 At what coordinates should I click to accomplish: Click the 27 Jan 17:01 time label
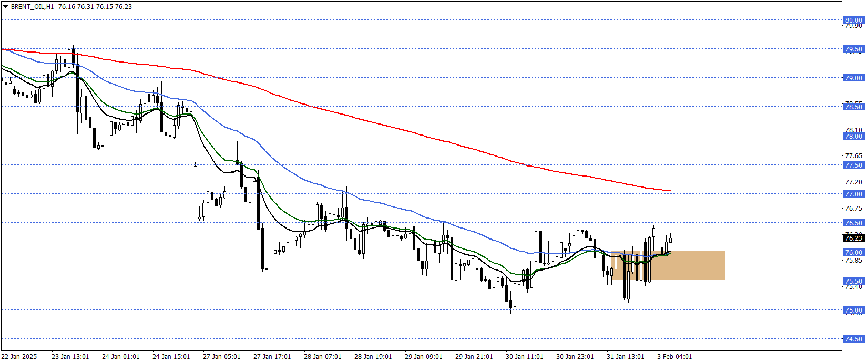[x=272, y=356]
